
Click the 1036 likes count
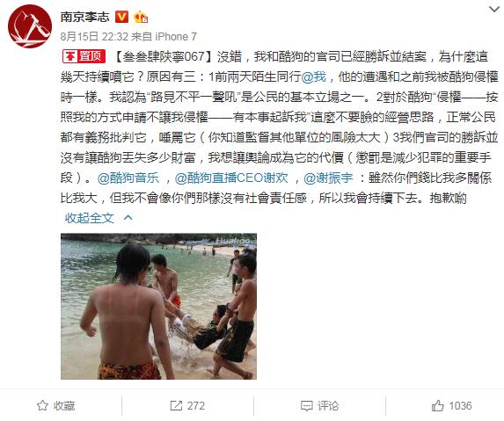[460, 405]
